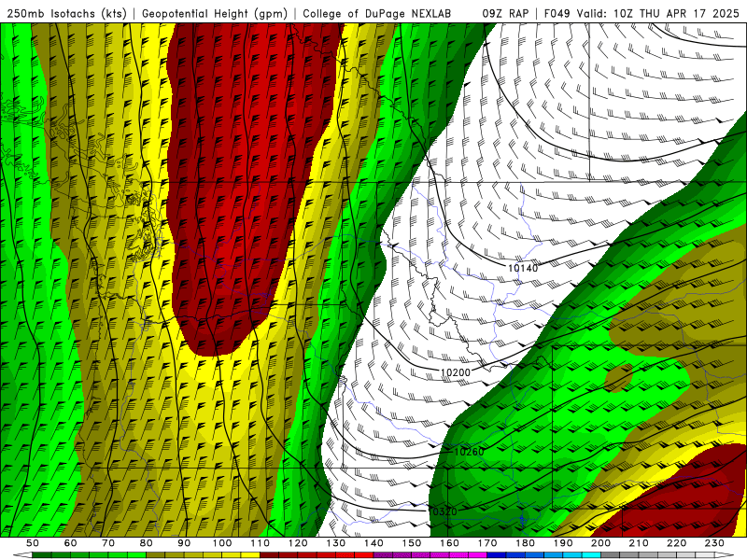The image size is (747, 560).
Task: Click the 'Geopotential Height (gpm)' title text
Action: tap(215, 13)
